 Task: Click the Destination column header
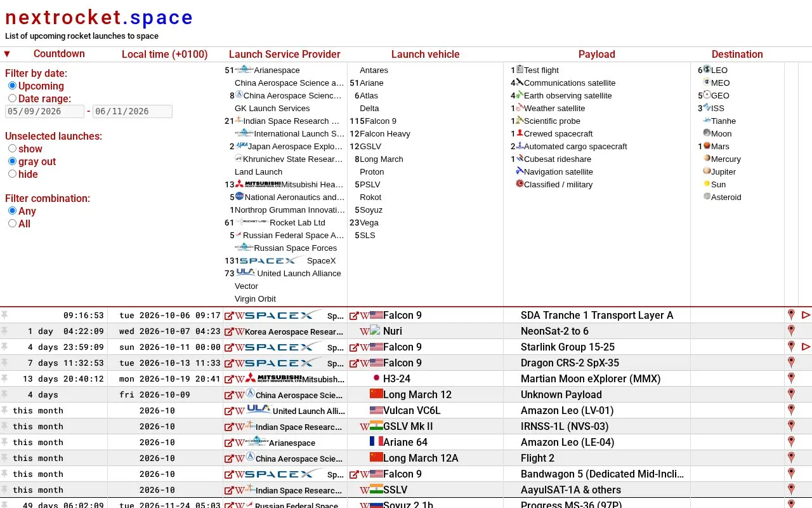point(737,55)
